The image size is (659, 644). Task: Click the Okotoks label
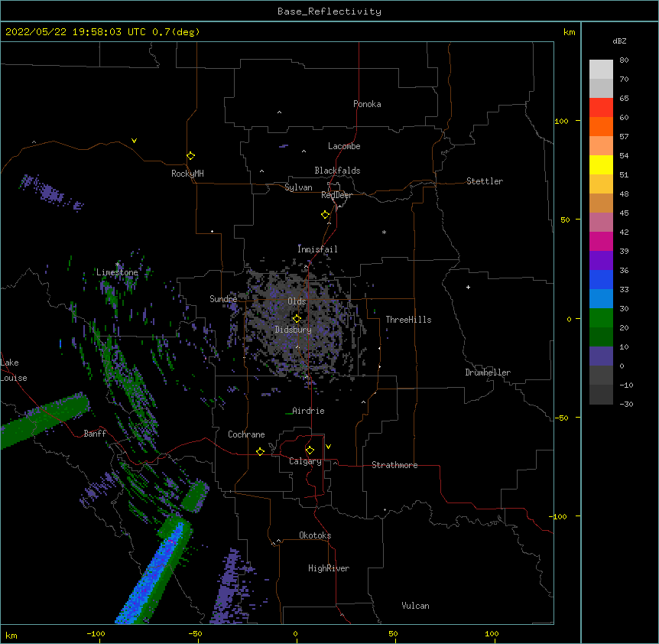click(x=315, y=535)
